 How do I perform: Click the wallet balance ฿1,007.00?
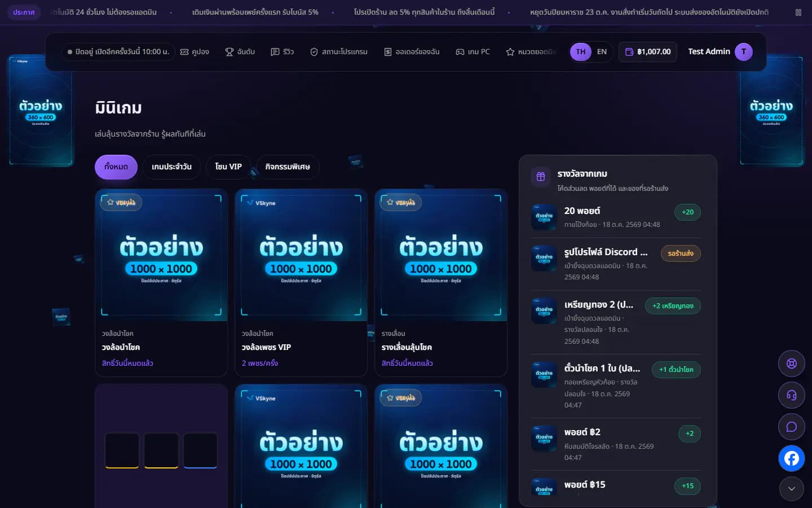coord(647,52)
